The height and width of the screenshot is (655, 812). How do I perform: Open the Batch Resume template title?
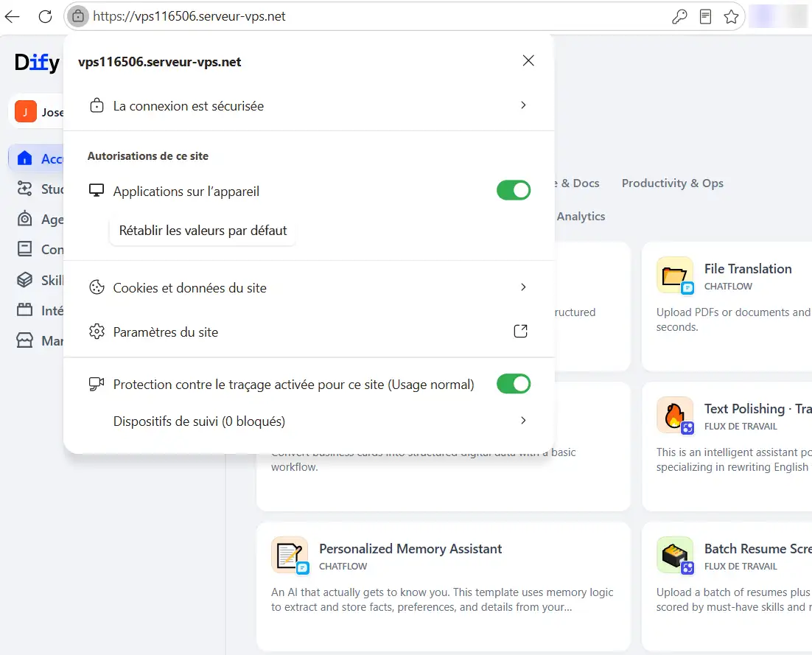point(757,549)
